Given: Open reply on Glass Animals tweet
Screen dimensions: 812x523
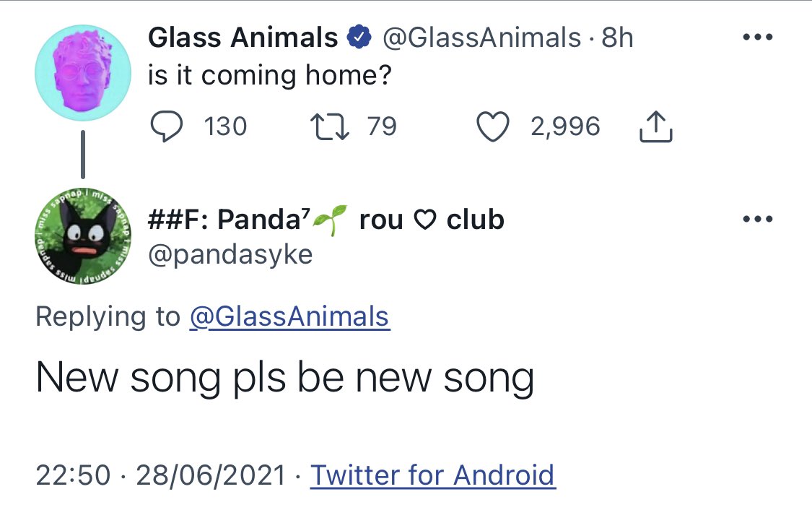Looking at the screenshot, I should [x=166, y=126].
